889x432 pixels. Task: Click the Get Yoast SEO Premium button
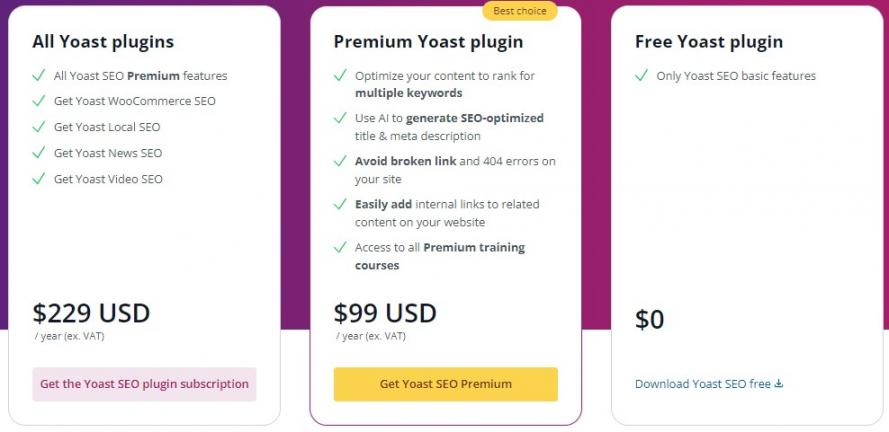point(445,384)
